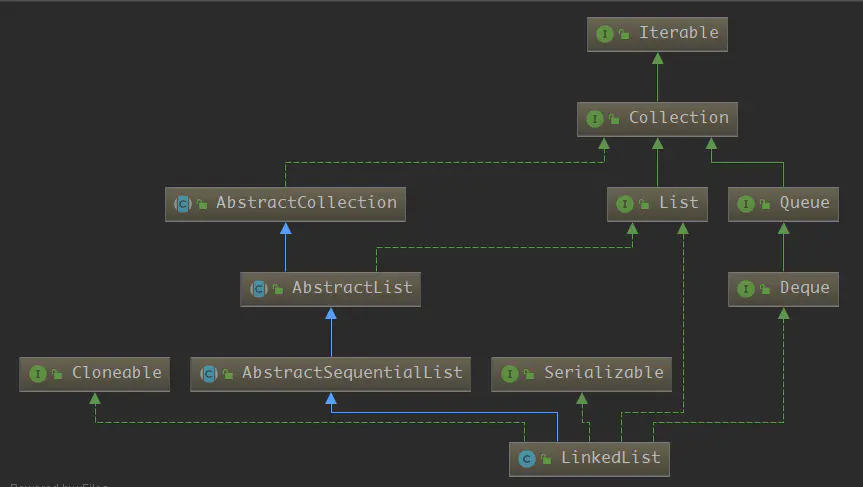
Task: Click the green interface icon on Serializable
Action: (x=510, y=374)
